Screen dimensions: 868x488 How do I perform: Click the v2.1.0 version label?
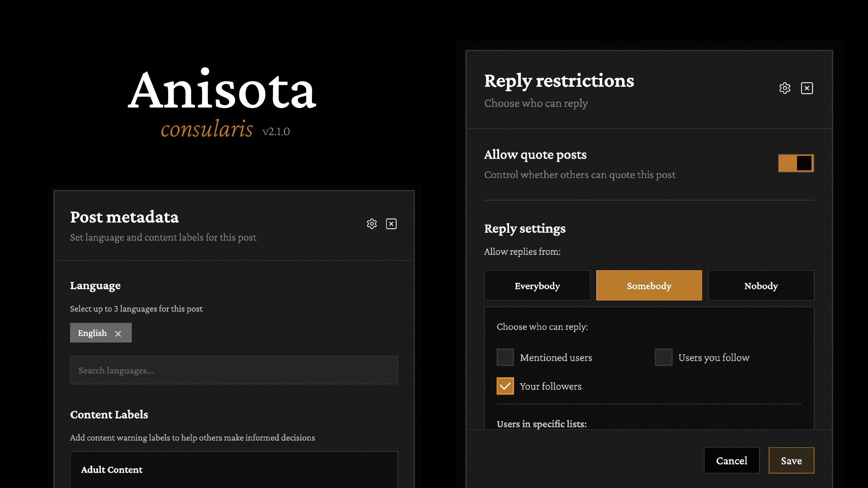coord(276,131)
